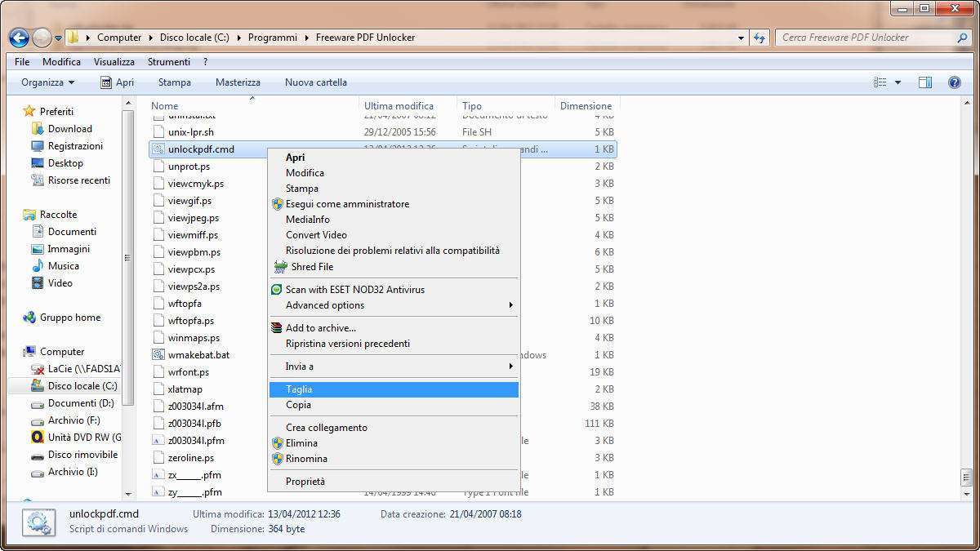Open the Organizza dropdown menu

tap(47, 82)
